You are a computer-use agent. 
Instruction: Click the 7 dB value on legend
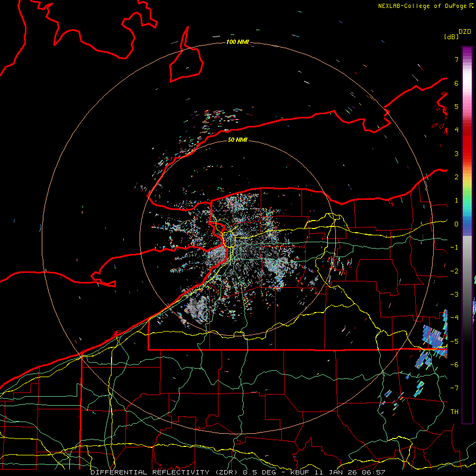(x=456, y=59)
